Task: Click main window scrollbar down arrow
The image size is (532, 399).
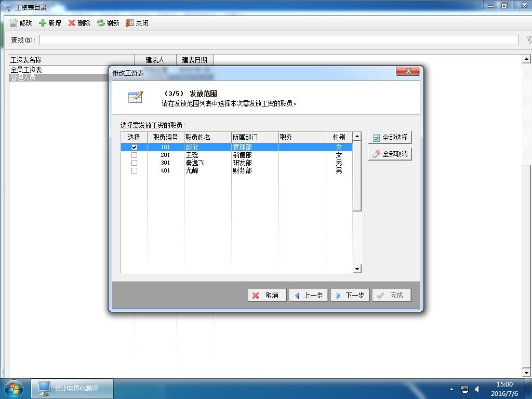Action: coord(526,372)
